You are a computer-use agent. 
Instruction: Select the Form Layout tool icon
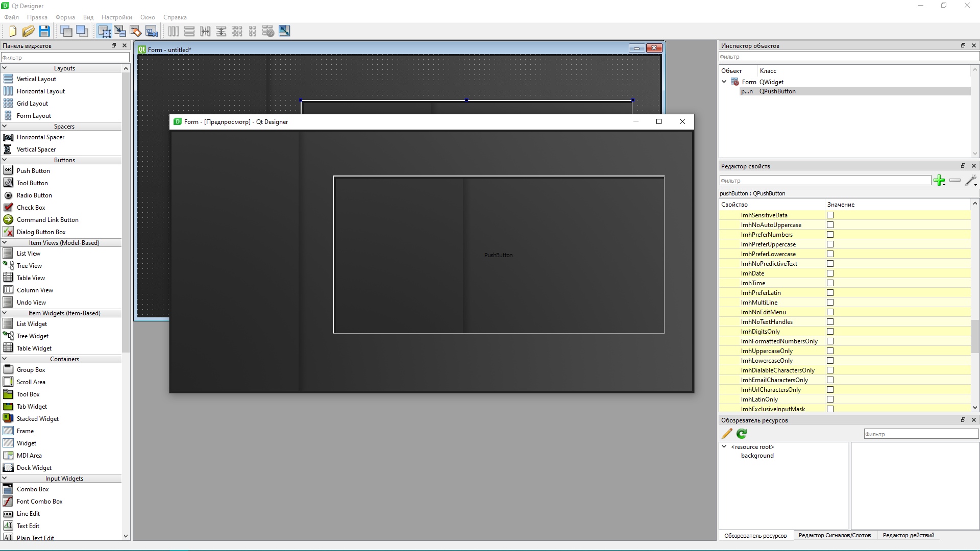tap(9, 115)
